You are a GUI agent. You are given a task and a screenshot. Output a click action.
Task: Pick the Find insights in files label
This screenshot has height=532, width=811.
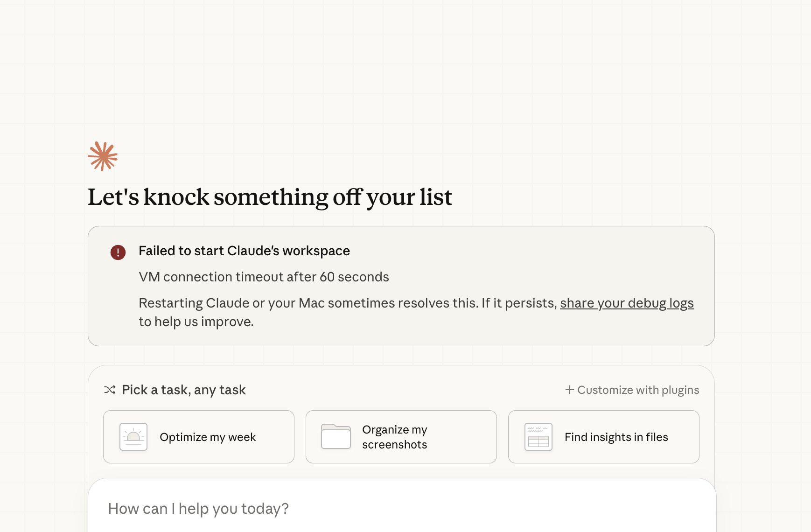616,437
